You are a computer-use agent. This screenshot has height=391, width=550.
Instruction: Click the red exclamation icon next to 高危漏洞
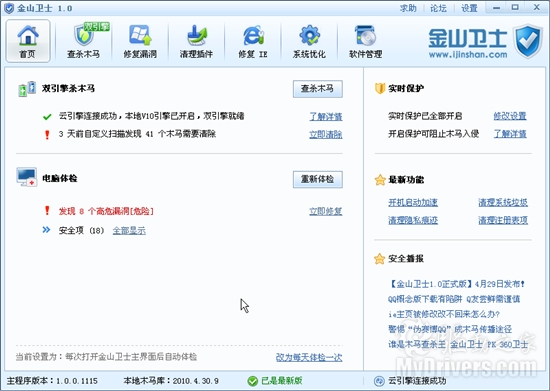[x=47, y=211]
